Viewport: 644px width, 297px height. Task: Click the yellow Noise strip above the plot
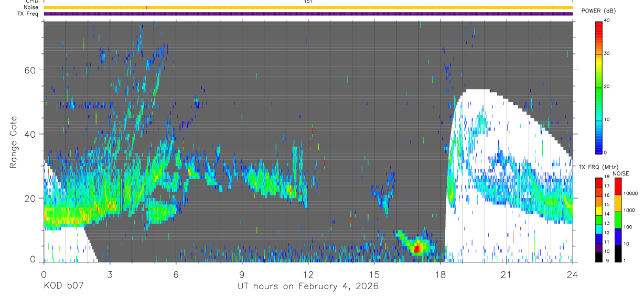(308, 7)
